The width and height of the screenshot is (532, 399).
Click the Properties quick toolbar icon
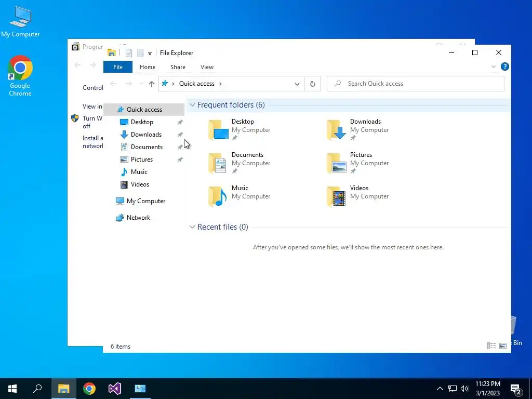(129, 53)
